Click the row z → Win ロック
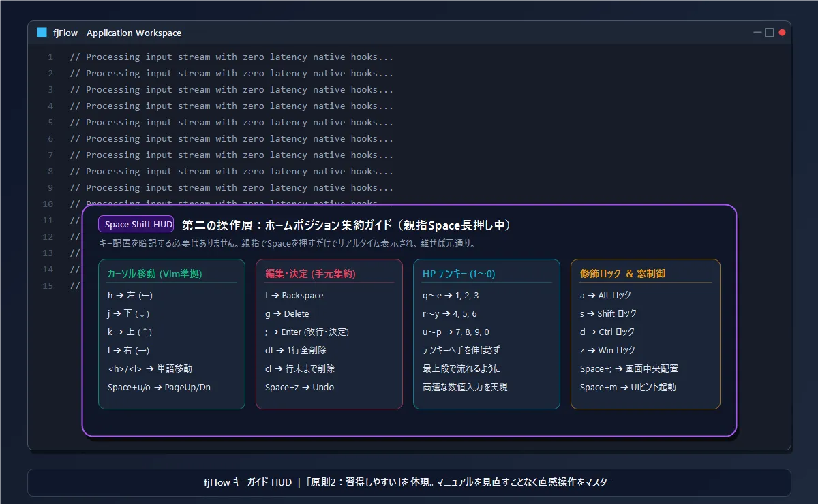 point(607,351)
